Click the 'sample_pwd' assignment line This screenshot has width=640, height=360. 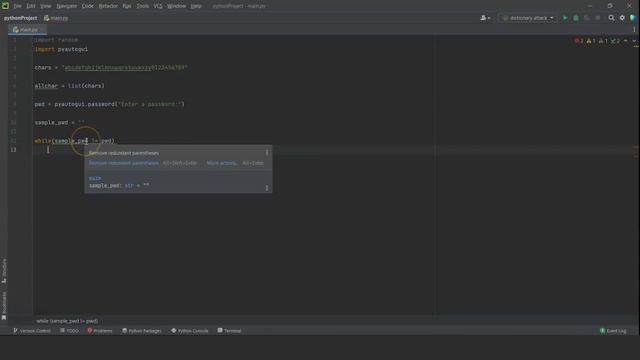60,122
